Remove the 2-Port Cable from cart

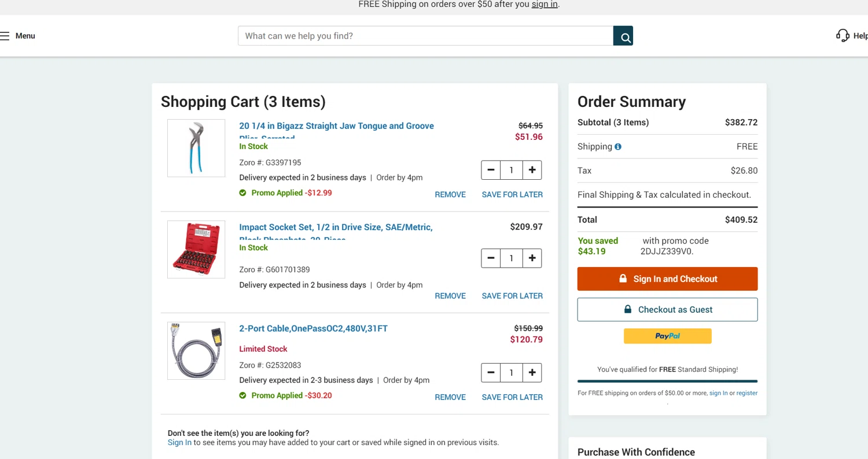[x=450, y=397]
